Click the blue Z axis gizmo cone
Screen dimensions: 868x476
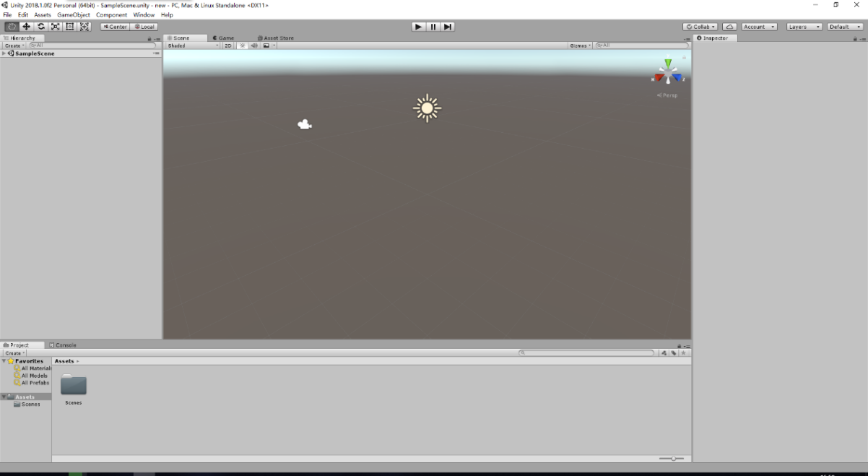tap(677, 78)
